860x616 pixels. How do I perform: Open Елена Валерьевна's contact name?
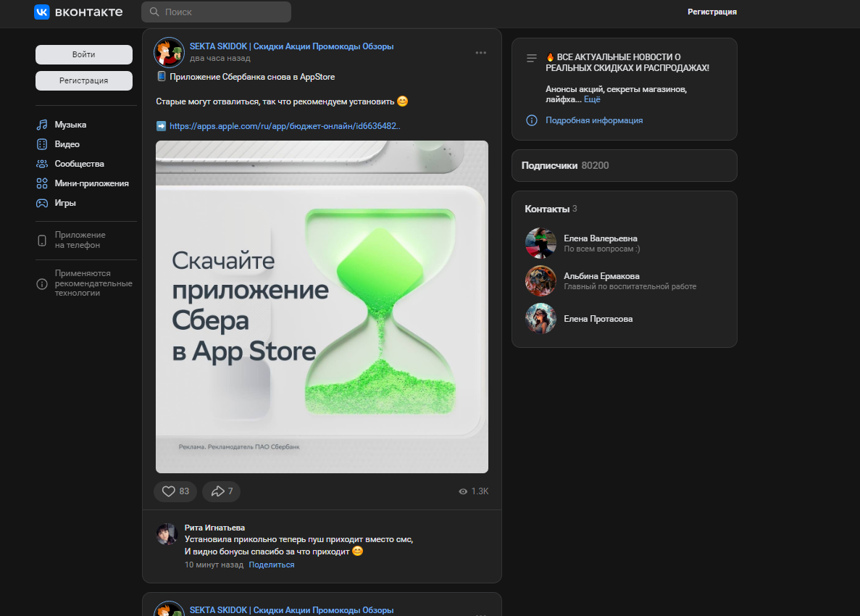[x=601, y=238]
